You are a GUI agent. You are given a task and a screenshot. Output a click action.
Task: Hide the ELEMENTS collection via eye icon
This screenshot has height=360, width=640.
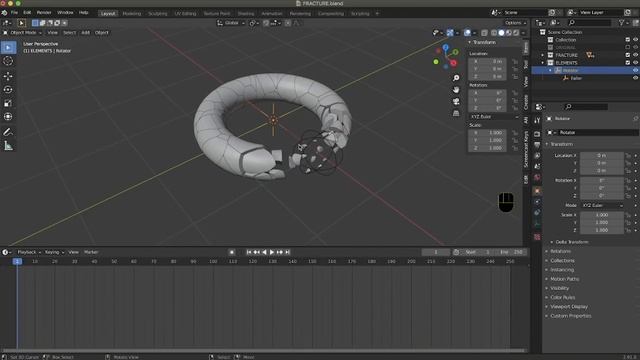tap(635, 62)
